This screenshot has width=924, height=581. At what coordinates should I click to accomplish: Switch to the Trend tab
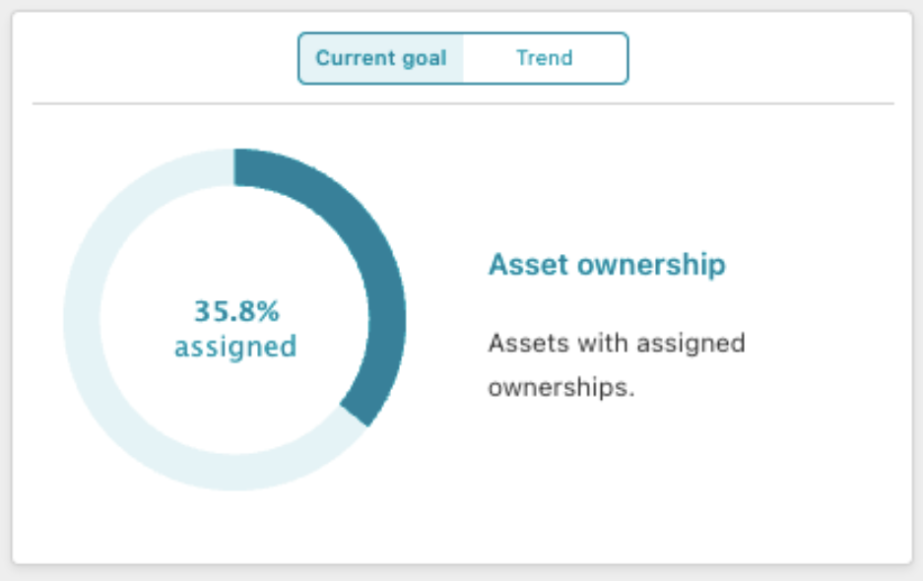[545, 58]
